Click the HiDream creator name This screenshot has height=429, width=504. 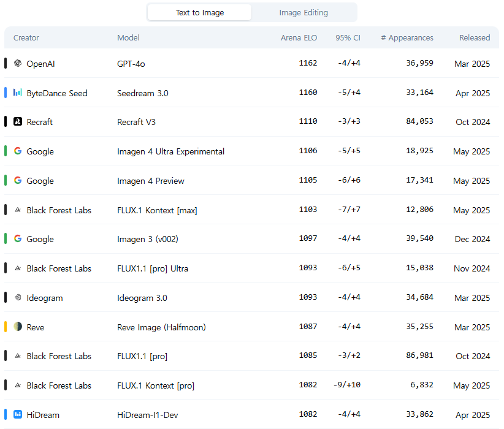point(43,415)
